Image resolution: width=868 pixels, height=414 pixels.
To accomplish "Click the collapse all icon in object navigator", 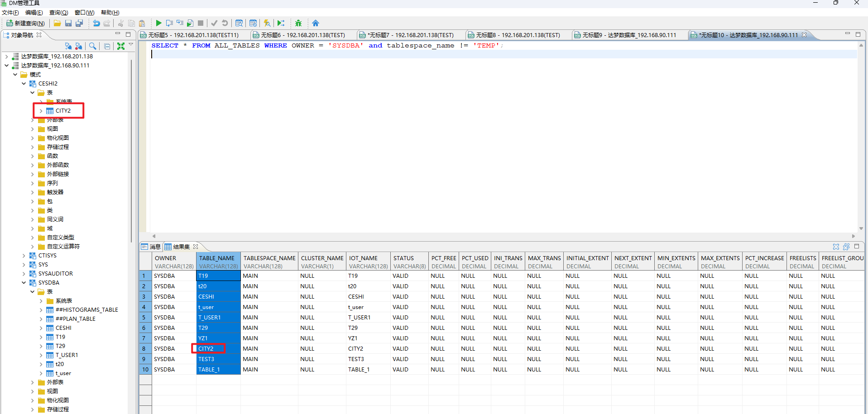I will (x=107, y=46).
